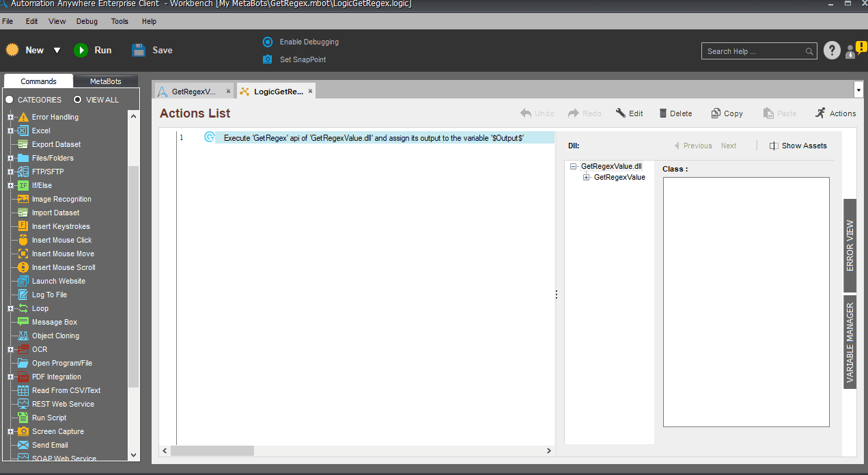This screenshot has width=868, height=475.
Task: Open the Actions button
Action: point(835,113)
